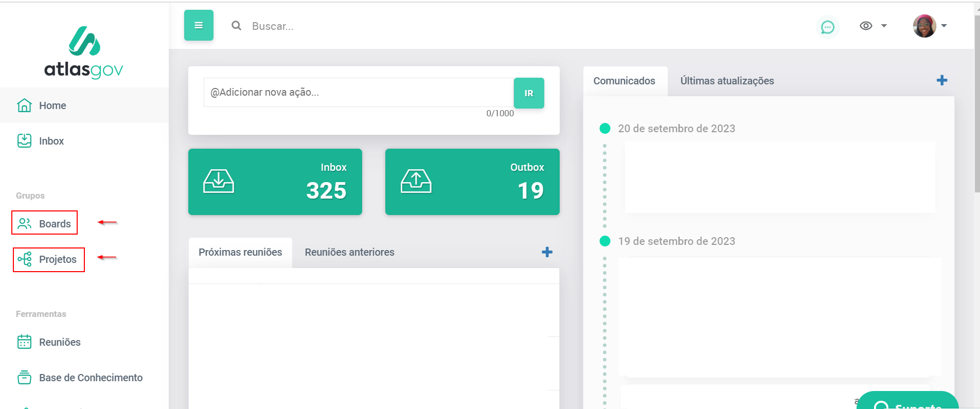Click the Grupos section label

[x=30, y=195]
